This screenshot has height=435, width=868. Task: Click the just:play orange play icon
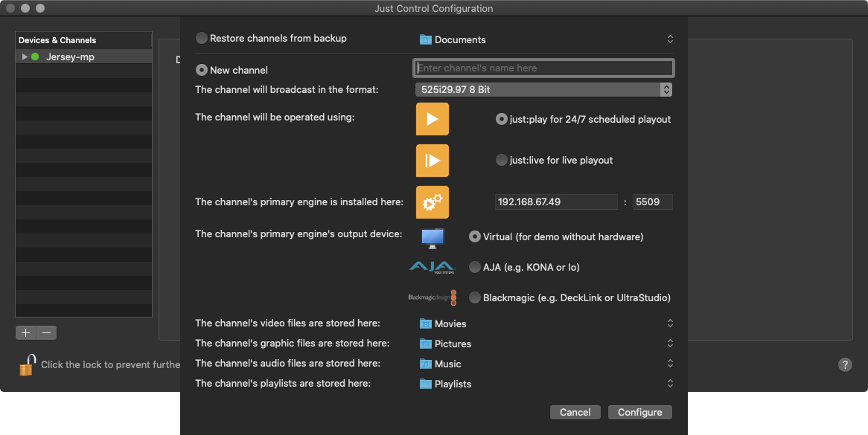click(x=433, y=119)
